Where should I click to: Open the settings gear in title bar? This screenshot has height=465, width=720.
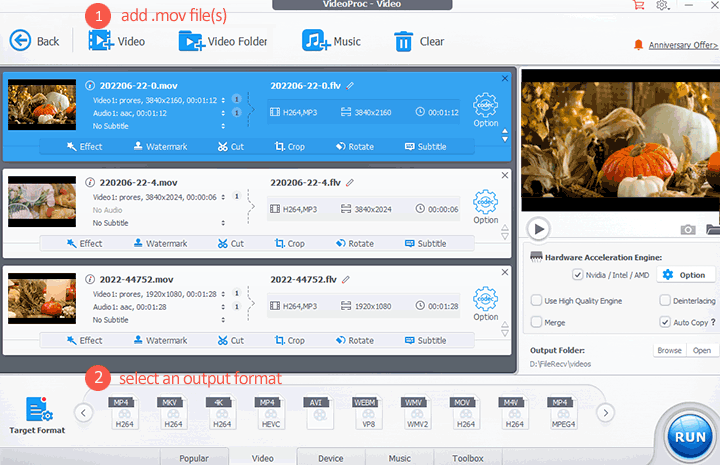(x=662, y=5)
